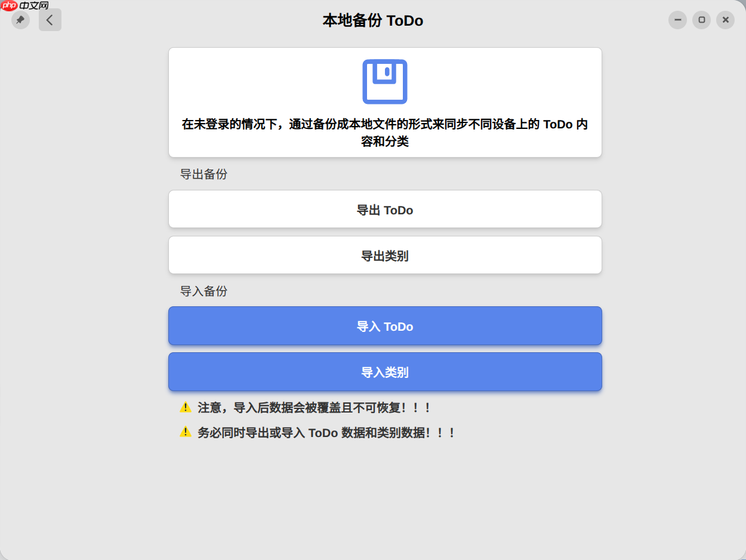This screenshot has width=746, height=560.
Task: Click the blue floppy disk backup icon
Action: click(x=385, y=82)
